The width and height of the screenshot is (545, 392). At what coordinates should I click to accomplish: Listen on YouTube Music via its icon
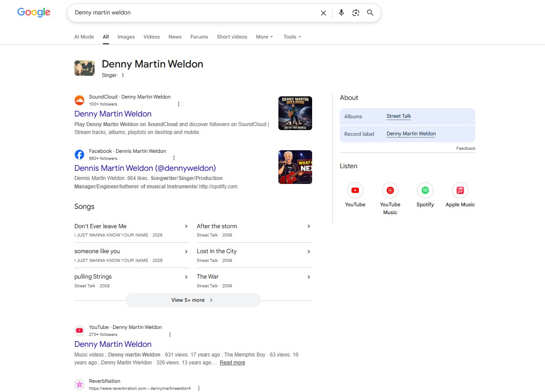point(390,190)
